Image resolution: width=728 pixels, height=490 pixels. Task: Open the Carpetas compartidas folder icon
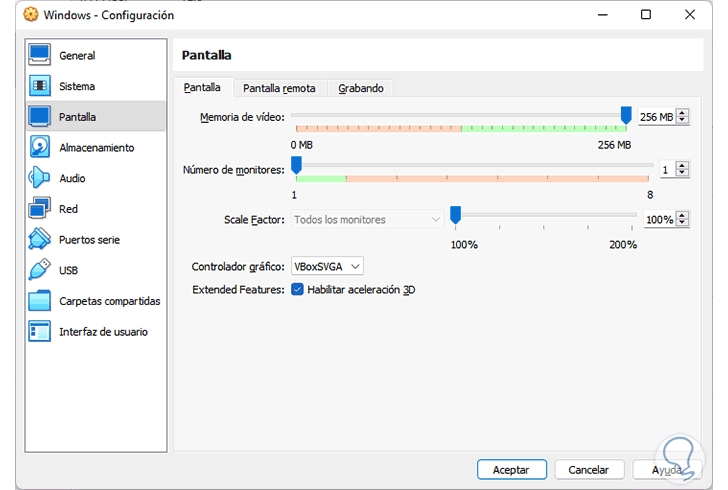point(40,301)
